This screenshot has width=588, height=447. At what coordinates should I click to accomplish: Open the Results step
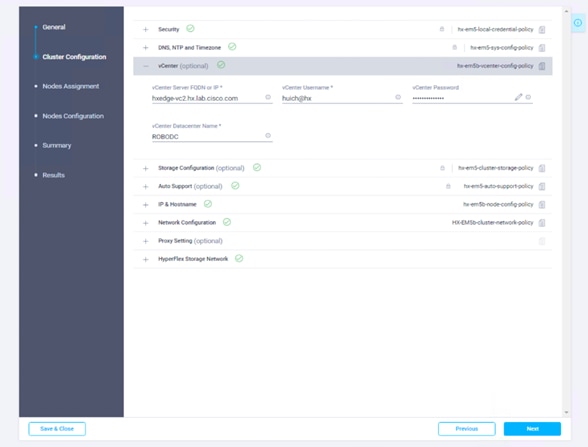click(x=53, y=175)
